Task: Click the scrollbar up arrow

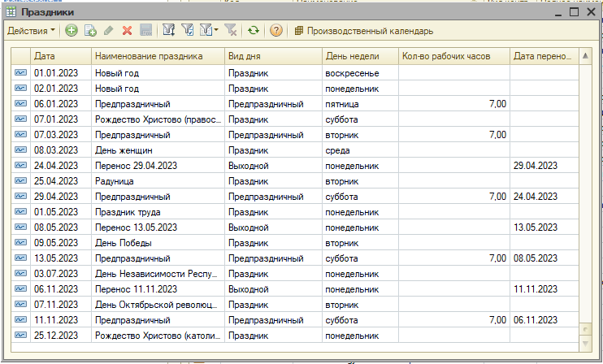Action: [x=583, y=56]
